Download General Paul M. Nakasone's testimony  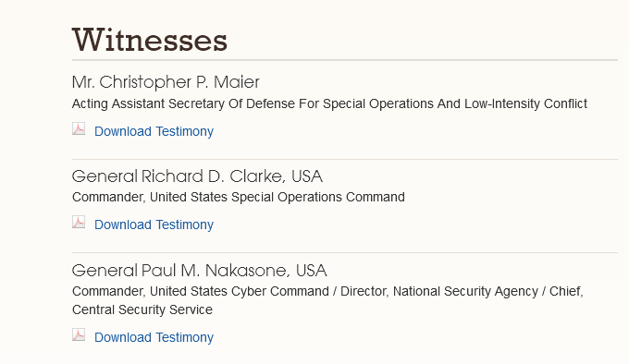pos(154,337)
